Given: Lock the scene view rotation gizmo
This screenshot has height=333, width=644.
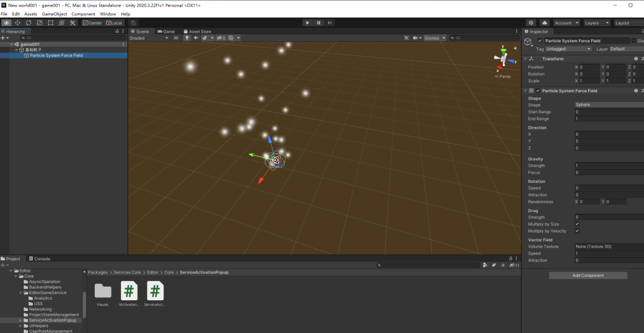Looking at the screenshot, I should click(515, 48).
